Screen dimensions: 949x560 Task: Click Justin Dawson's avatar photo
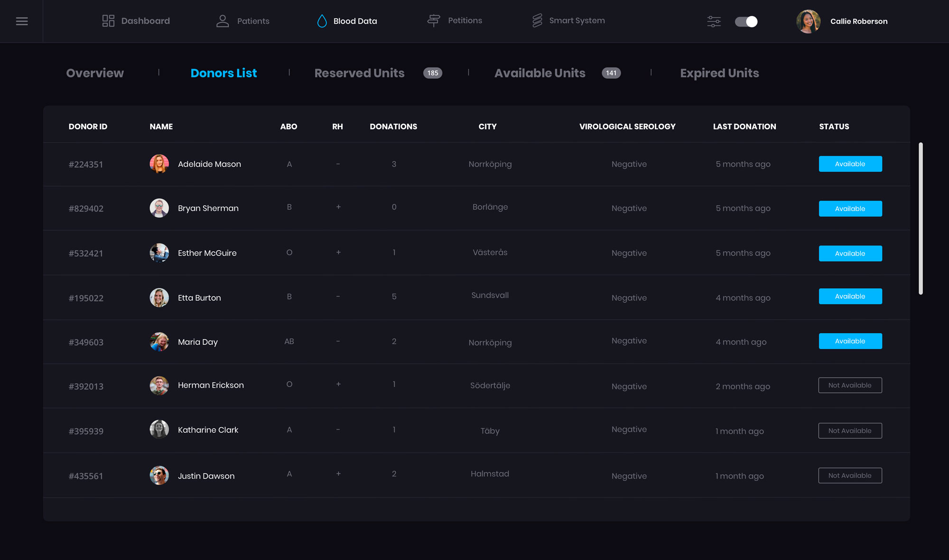coord(159,475)
